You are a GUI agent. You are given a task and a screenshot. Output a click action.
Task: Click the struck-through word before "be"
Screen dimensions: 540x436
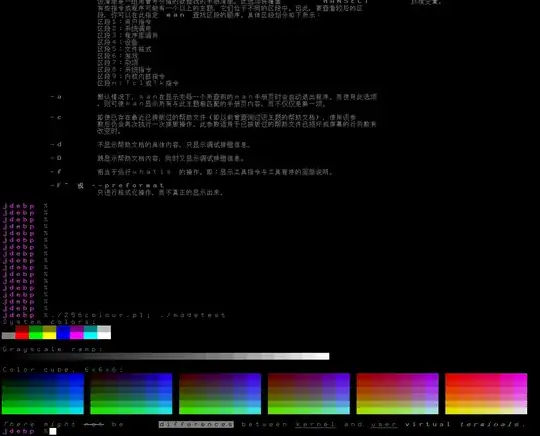point(94,424)
